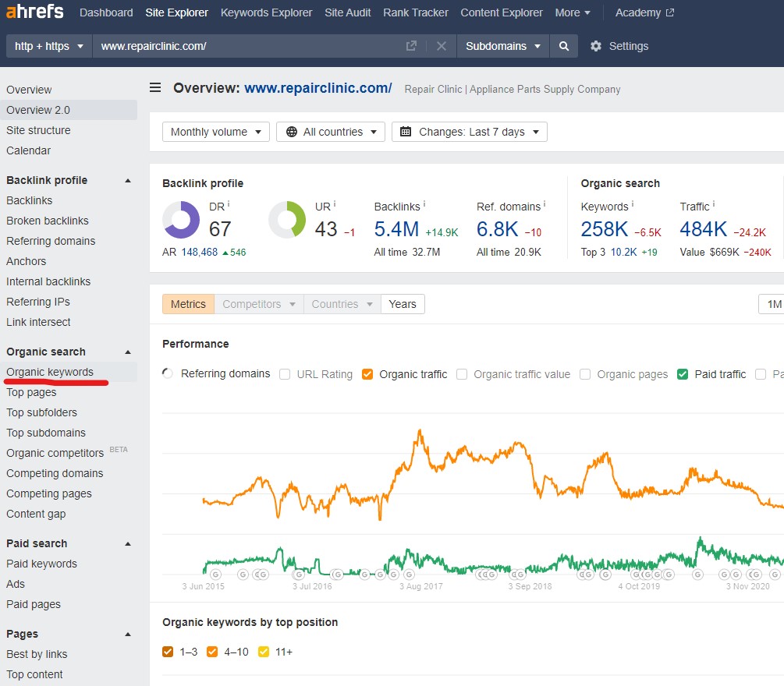Screen dimensions: 784x686
Task: Open Broken backlinks report
Action: [x=48, y=221]
